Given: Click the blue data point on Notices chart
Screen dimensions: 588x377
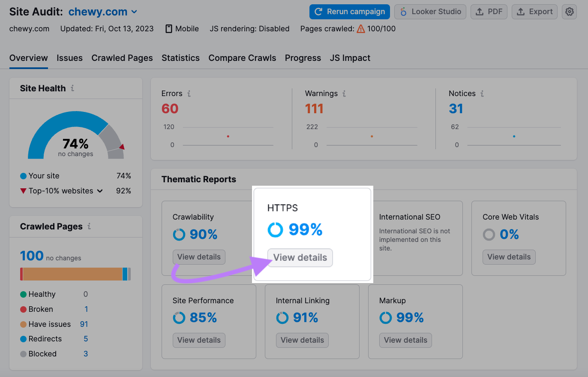Looking at the screenshot, I should pyautogui.click(x=514, y=136).
